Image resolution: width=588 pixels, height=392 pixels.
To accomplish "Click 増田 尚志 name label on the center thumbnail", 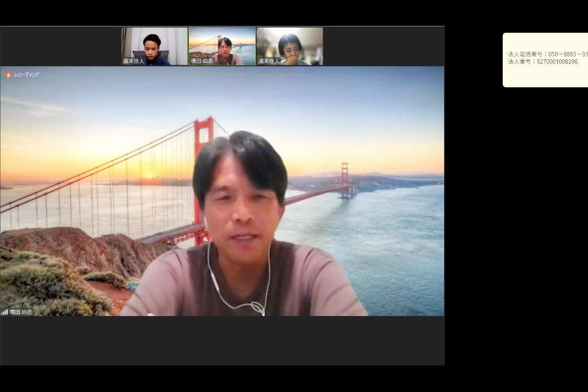I will click(x=202, y=61).
